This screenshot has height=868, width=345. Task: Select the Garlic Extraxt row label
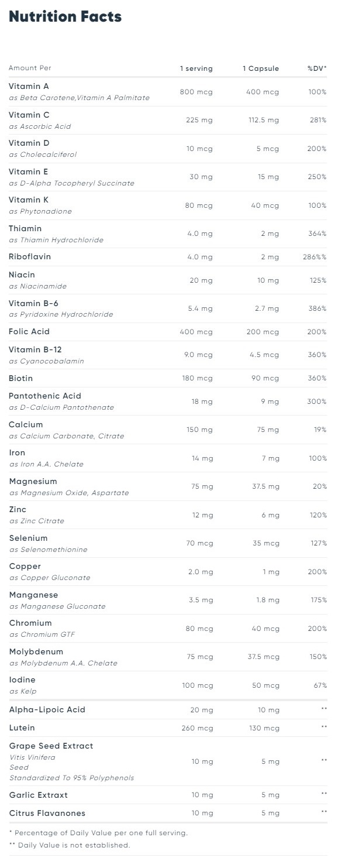tap(39, 795)
